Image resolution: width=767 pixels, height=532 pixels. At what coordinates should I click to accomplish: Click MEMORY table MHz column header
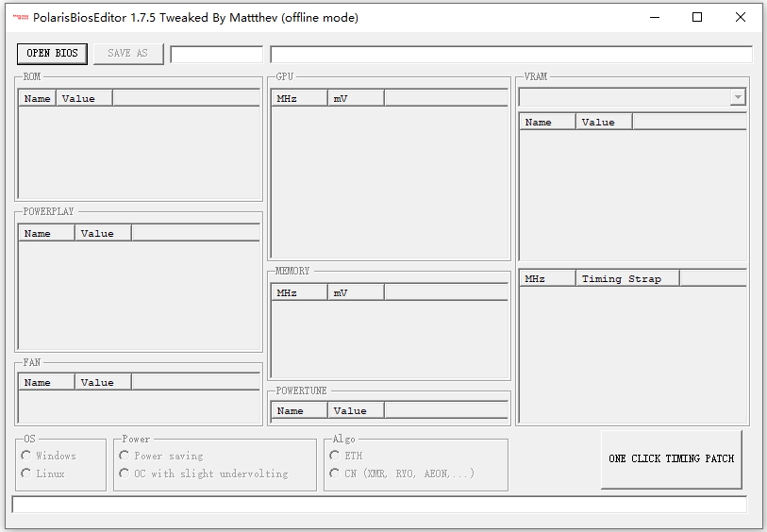click(x=299, y=293)
